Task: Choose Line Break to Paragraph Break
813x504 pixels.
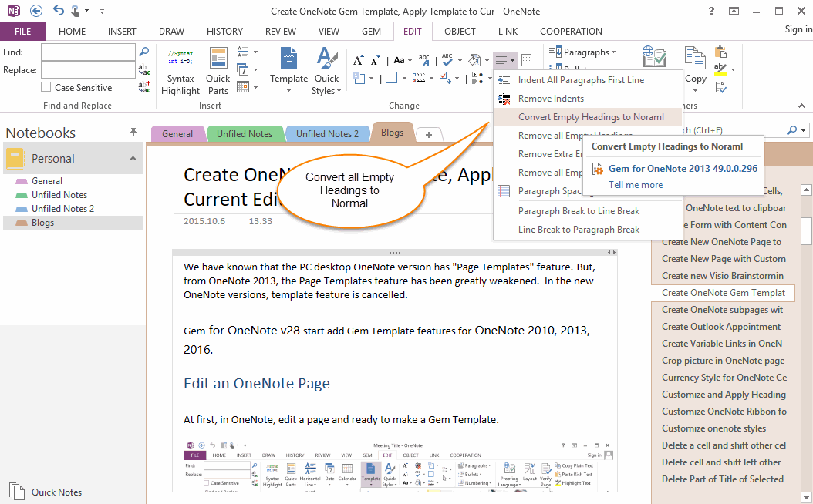Action: 587,230
